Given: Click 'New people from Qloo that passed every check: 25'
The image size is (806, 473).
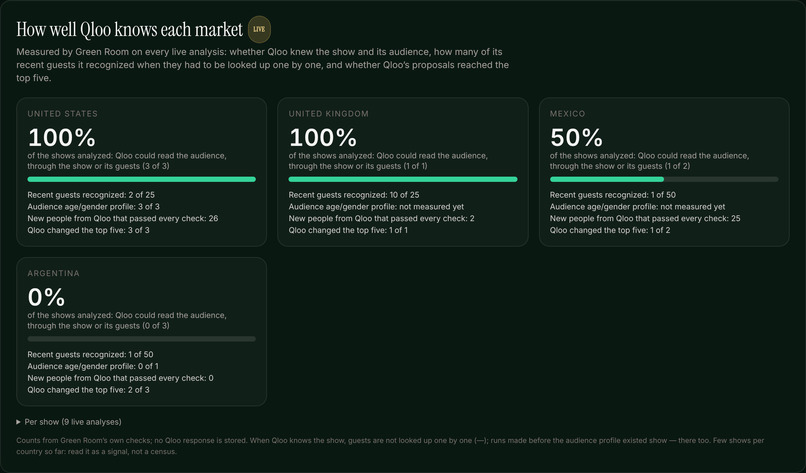Looking at the screenshot, I should pos(645,219).
